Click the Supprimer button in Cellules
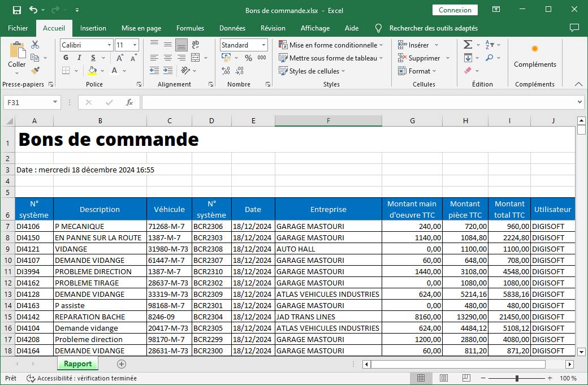This screenshot has width=588, height=385. (419, 58)
